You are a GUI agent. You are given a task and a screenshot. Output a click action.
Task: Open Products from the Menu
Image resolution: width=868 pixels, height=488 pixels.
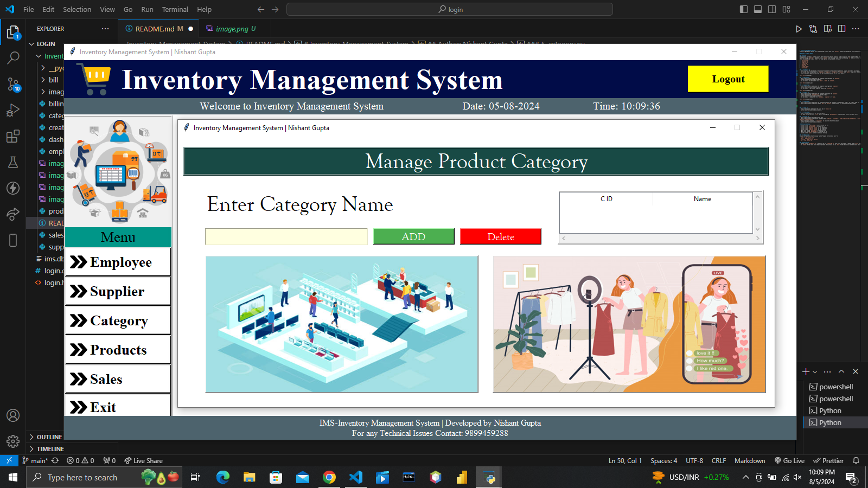click(118, 350)
